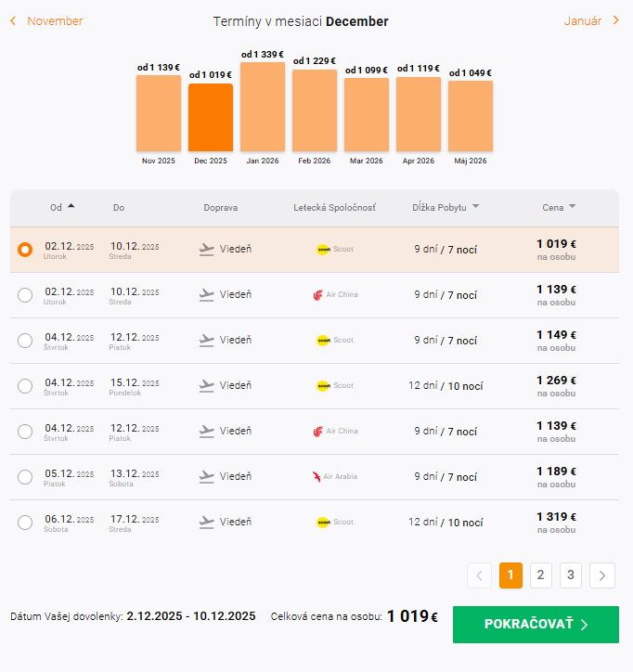The image size is (633, 672).
Task: Go to next results page arrow
Action: pos(602,575)
